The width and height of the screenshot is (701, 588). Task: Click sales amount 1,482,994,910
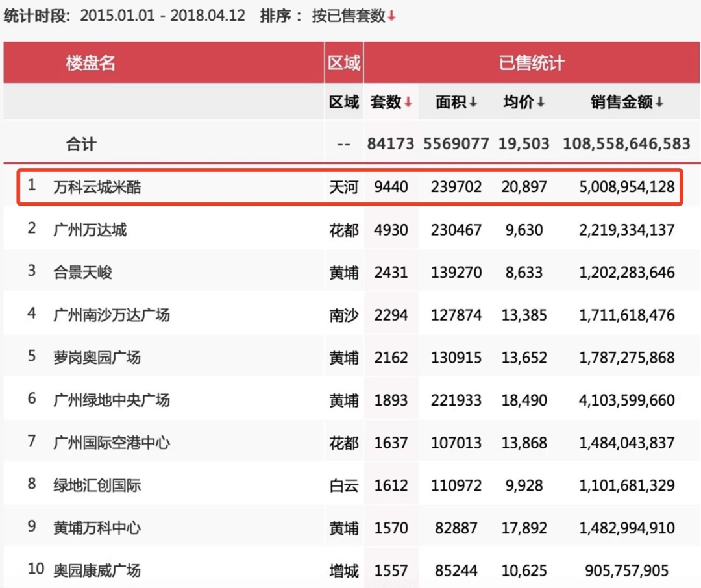(627, 528)
